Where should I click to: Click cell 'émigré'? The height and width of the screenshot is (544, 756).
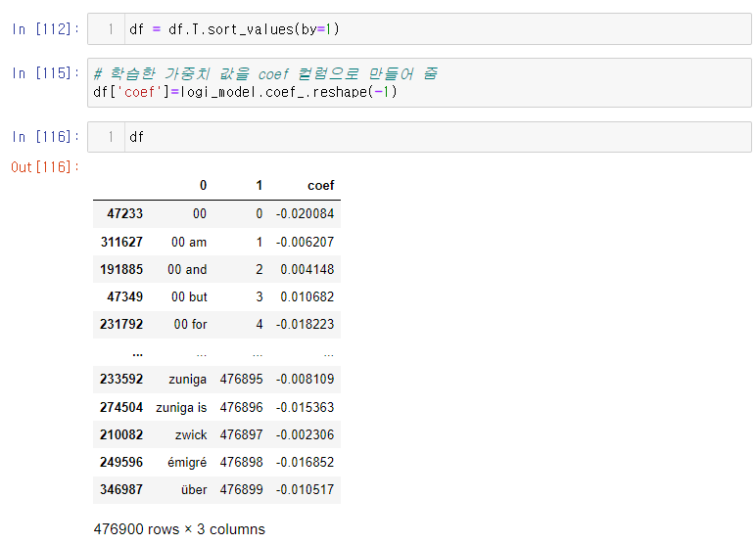click(x=187, y=463)
